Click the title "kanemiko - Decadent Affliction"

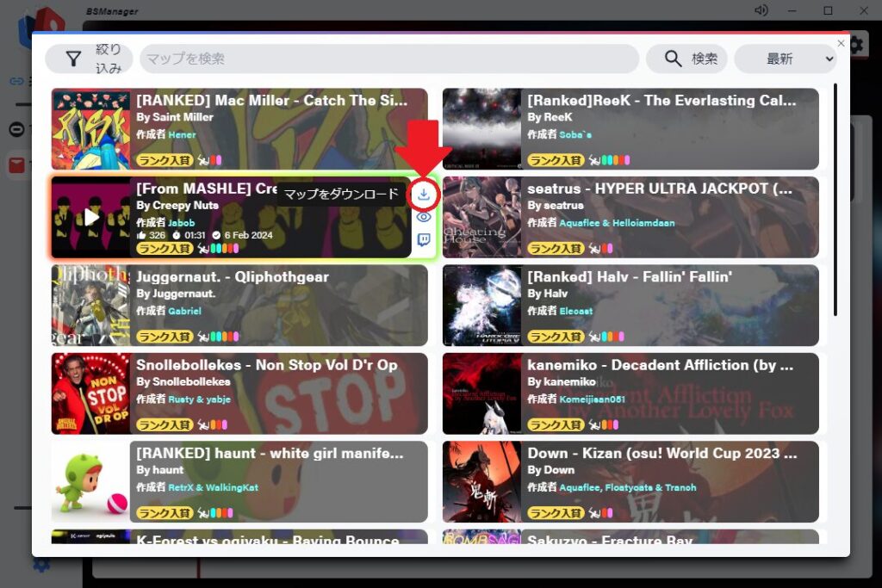click(x=638, y=365)
